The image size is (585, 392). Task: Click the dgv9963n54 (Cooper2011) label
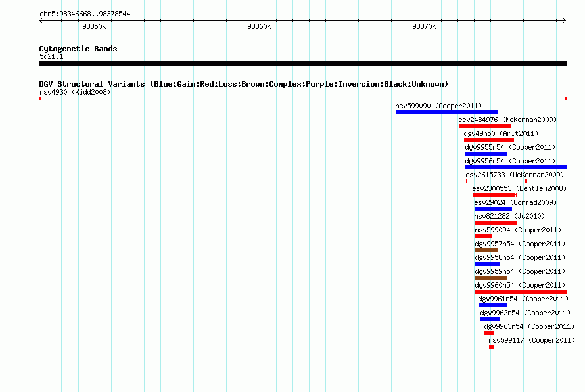pyautogui.click(x=529, y=326)
